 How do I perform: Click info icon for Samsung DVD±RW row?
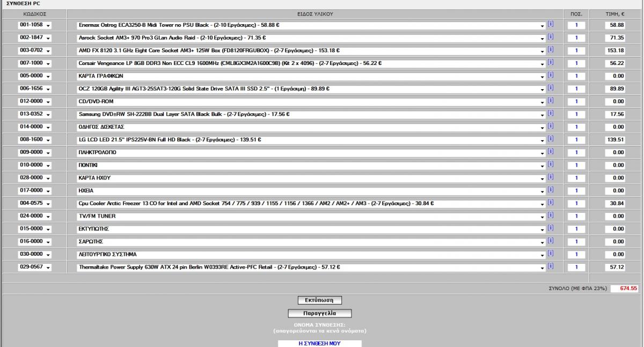[550, 114]
